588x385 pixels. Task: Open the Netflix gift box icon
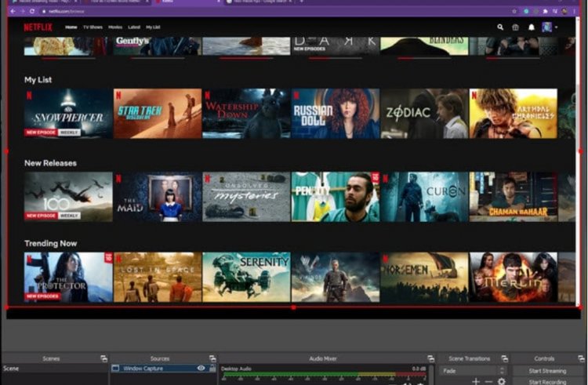point(516,27)
